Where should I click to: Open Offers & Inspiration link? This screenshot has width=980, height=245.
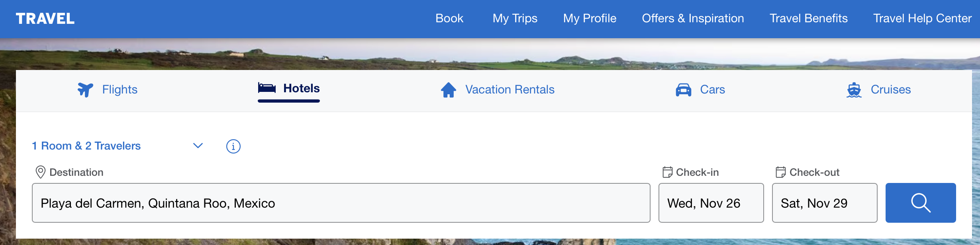(693, 18)
